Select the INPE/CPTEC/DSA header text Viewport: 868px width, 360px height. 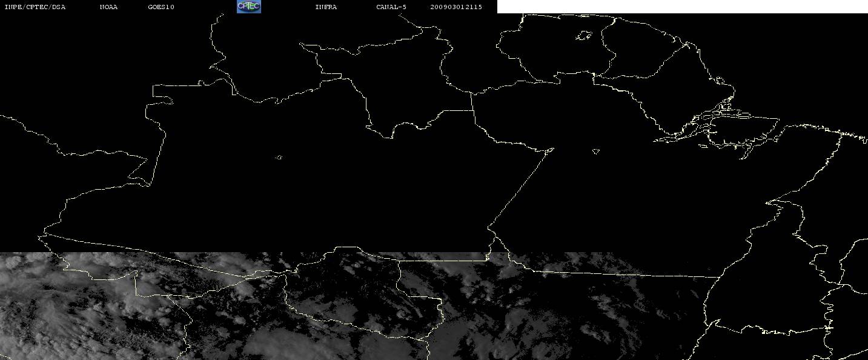click(35, 7)
